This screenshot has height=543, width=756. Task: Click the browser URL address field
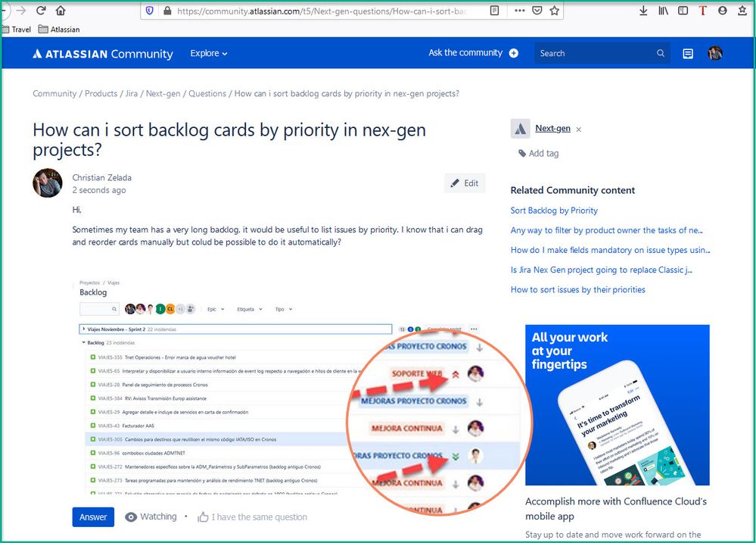[x=322, y=11]
